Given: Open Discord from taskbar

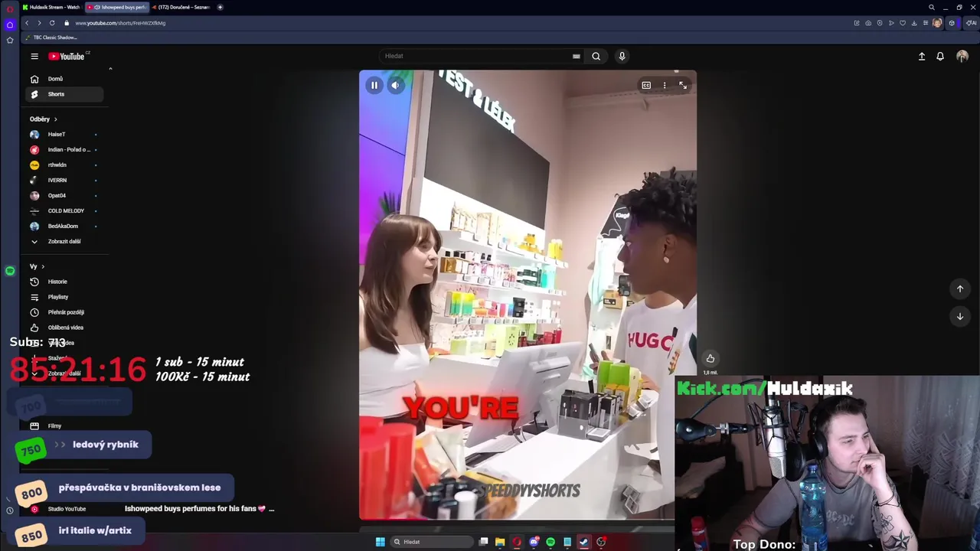Looking at the screenshot, I should coord(534,542).
